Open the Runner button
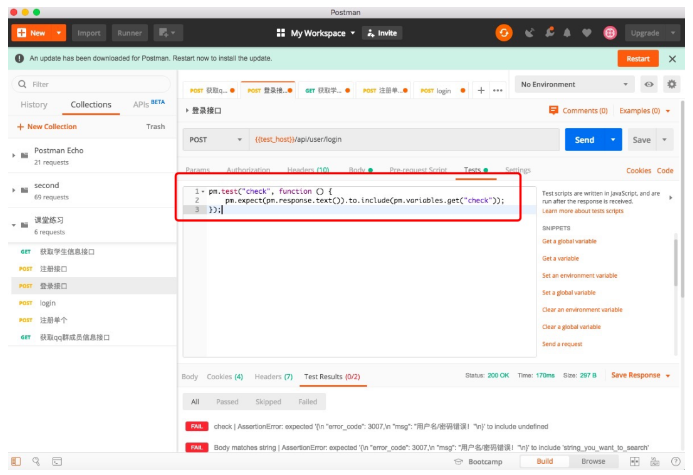The width and height of the screenshot is (693, 475). pyautogui.click(x=129, y=33)
